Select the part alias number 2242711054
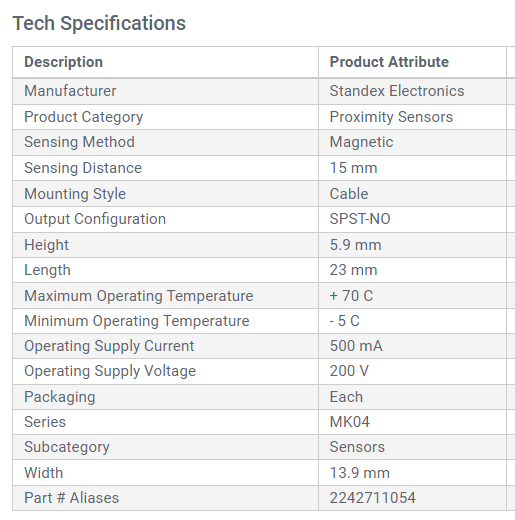This screenshot has height=520, width=515. click(x=372, y=498)
